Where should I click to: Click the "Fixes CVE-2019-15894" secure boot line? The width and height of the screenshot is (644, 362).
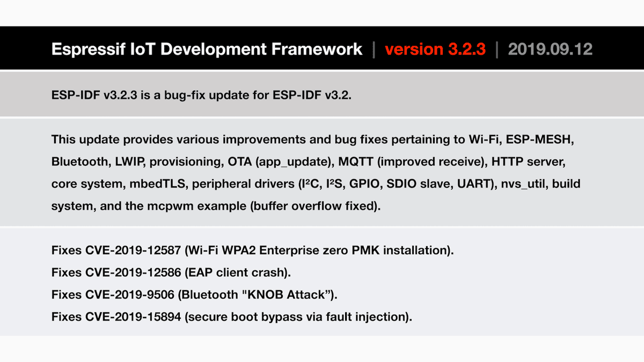pos(232,316)
